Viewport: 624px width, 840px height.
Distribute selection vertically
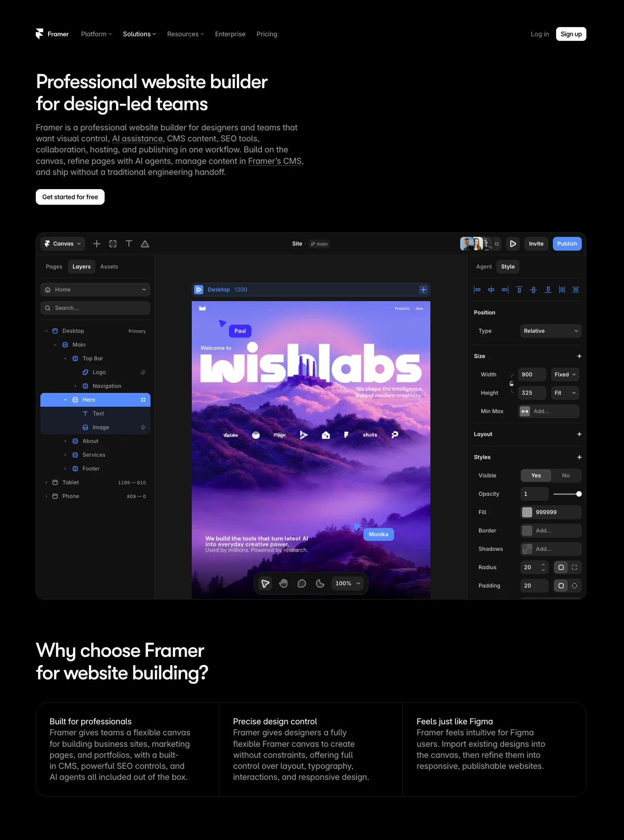point(576,290)
